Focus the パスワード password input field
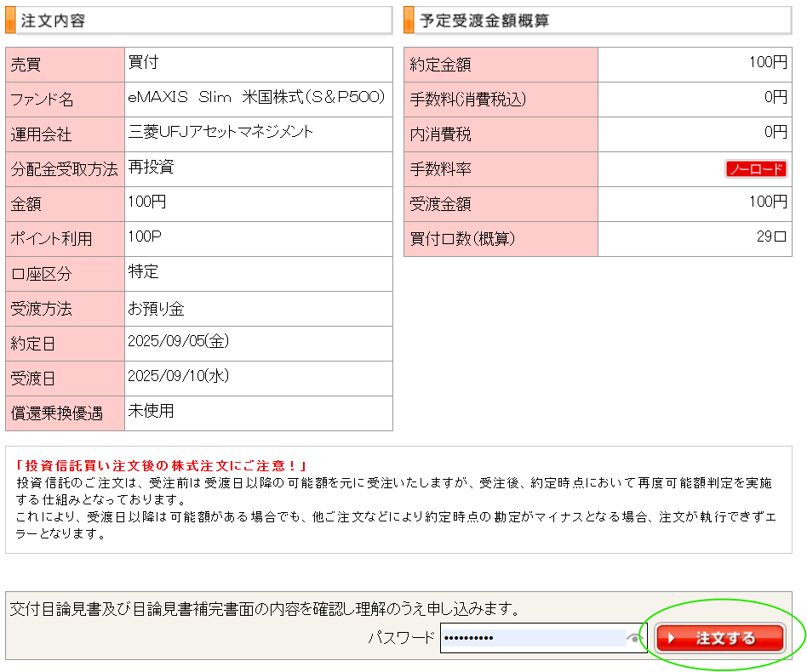807x672 pixels. tap(543, 638)
